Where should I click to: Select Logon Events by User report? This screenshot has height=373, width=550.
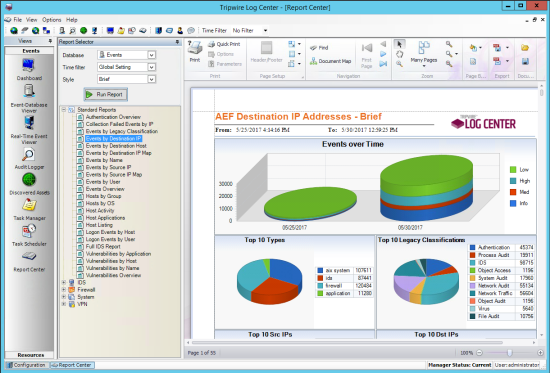point(110,239)
